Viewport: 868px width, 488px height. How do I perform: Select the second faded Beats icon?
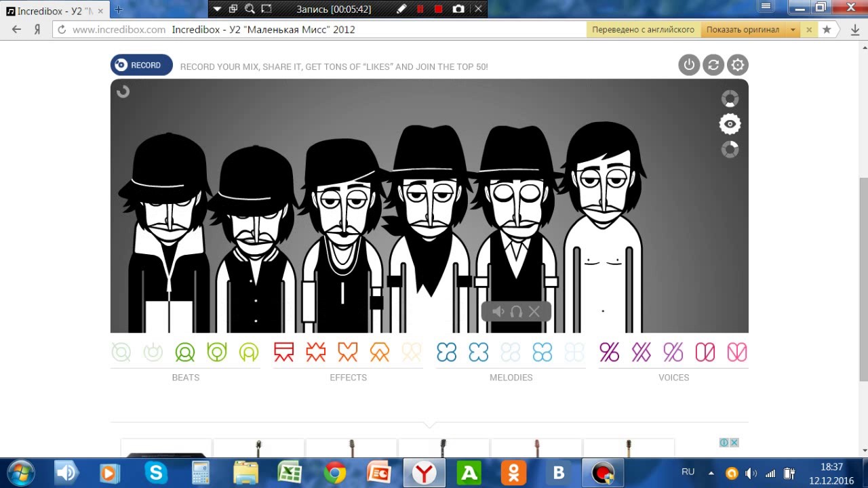153,352
